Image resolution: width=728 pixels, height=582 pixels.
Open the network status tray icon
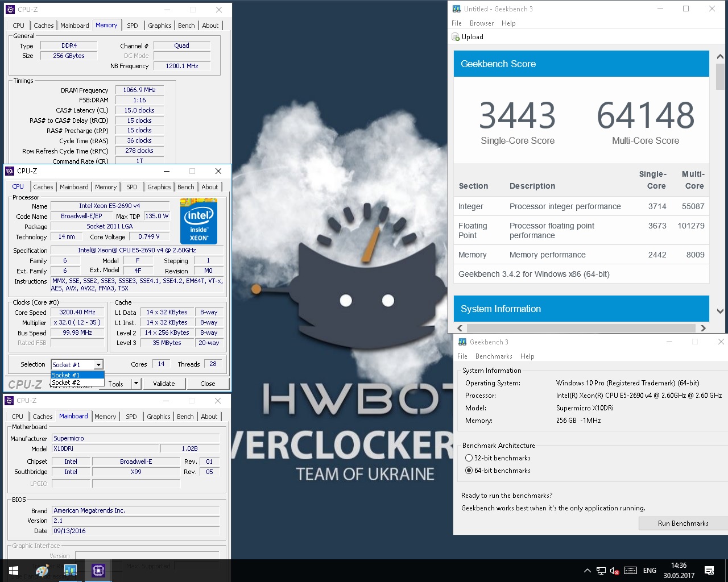coord(601,571)
